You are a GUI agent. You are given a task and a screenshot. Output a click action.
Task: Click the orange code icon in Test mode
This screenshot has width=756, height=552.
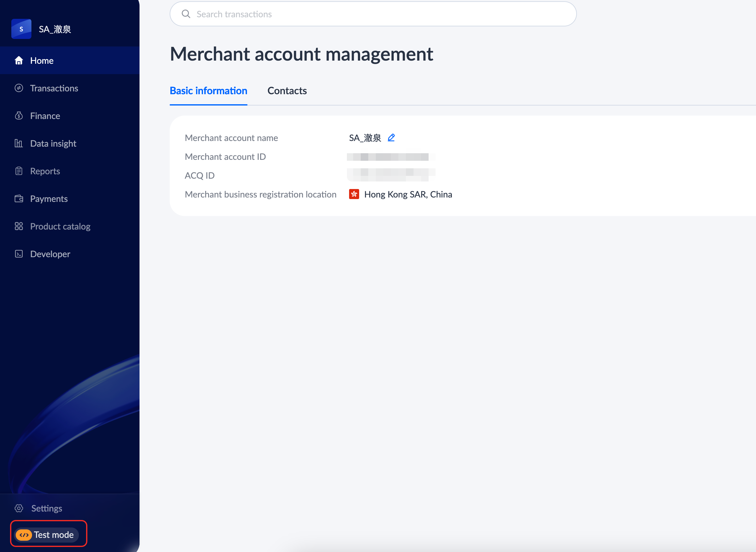click(x=24, y=535)
